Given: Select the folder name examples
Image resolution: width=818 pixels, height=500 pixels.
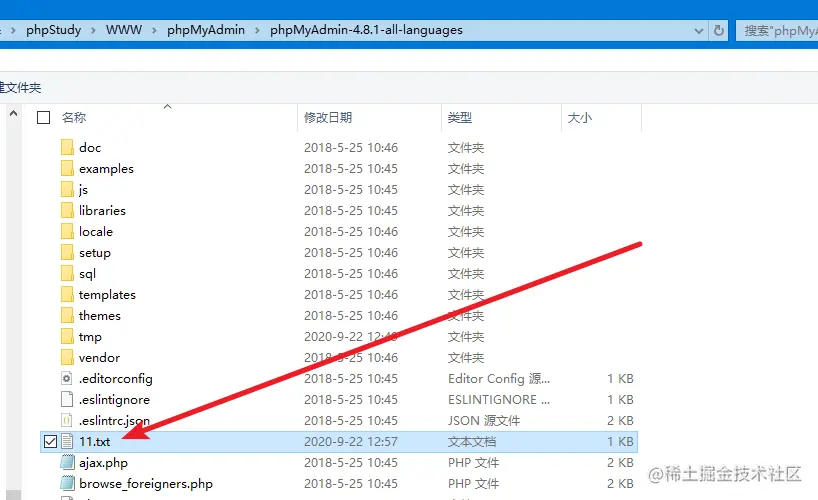Looking at the screenshot, I should (x=106, y=169).
